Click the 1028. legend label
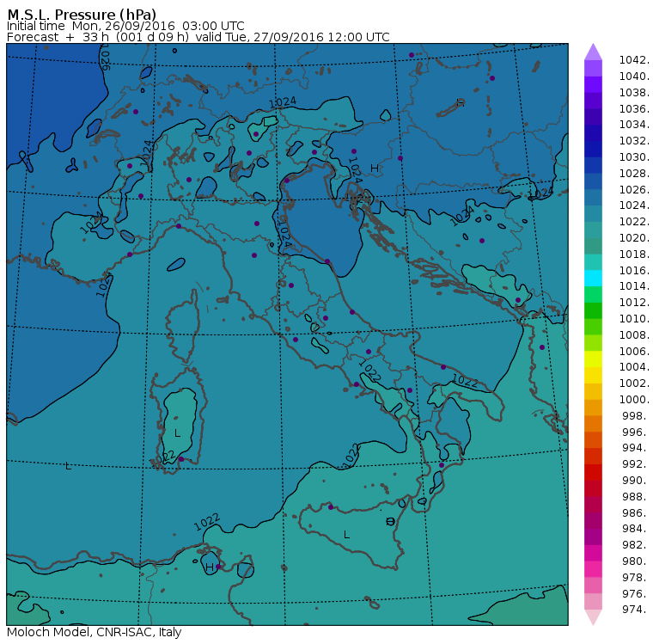The height and width of the screenshot is (644, 653). tap(634, 174)
